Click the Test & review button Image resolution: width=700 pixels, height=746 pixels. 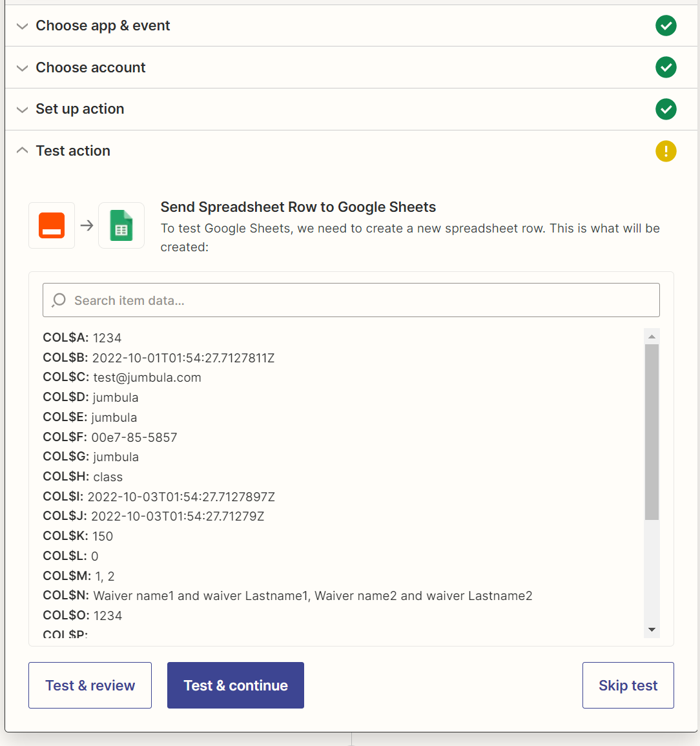90,685
